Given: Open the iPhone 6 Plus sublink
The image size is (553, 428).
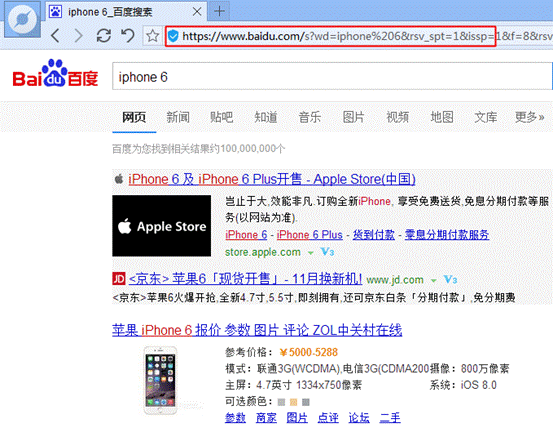Looking at the screenshot, I should (x=310, y=235).
